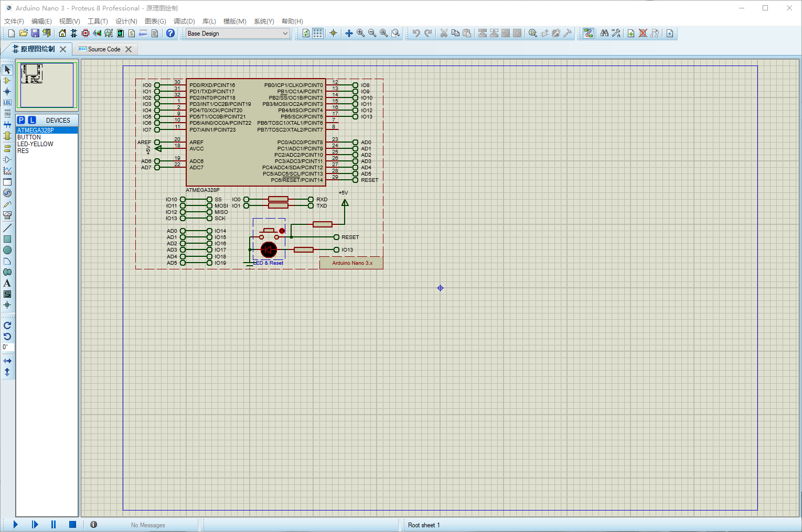The width and height of the screenshot is (802, 532).
Task: Activate the Component Mode tool
Action: pos(7,81)
